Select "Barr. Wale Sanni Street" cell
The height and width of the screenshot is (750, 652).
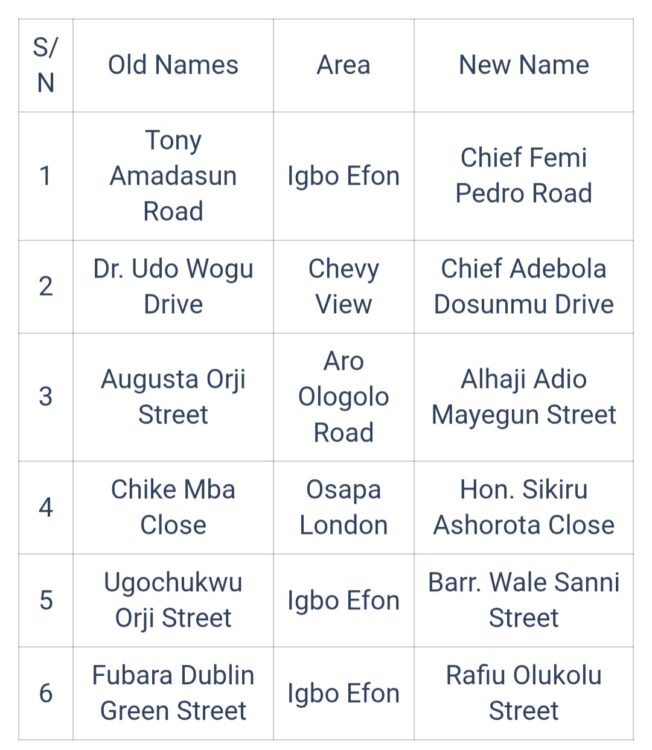[x=523, y=600]
